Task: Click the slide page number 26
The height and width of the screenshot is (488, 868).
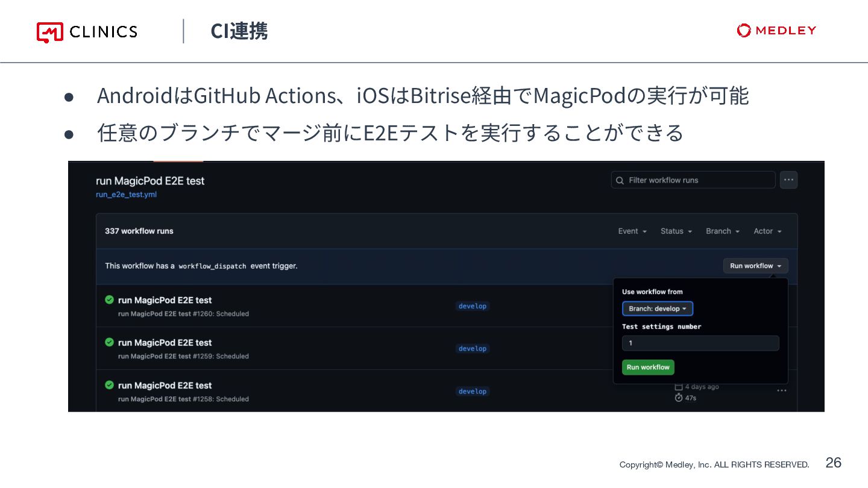Action: (x=833, y=463)
